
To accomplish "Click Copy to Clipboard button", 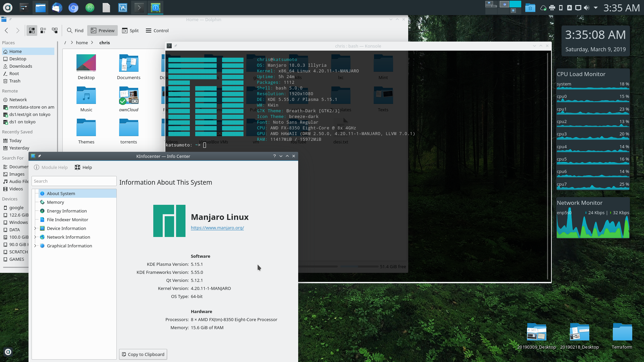I will pos(143,354).
